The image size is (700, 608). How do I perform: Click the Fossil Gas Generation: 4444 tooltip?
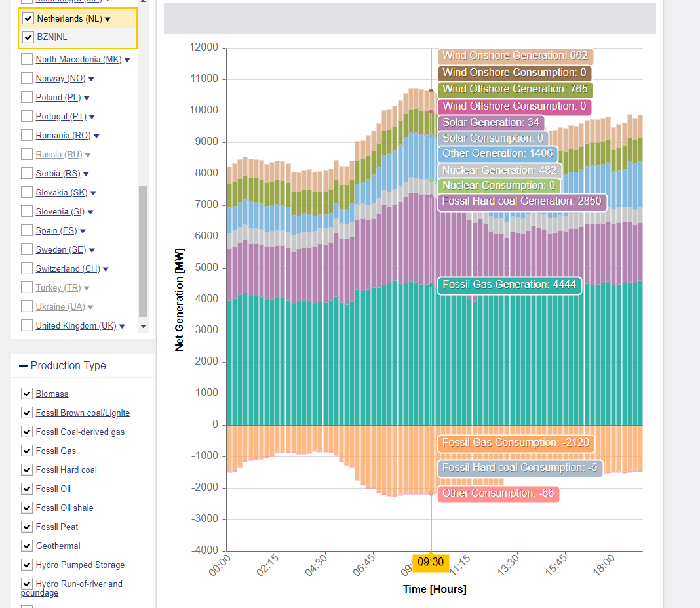(509, 285)
